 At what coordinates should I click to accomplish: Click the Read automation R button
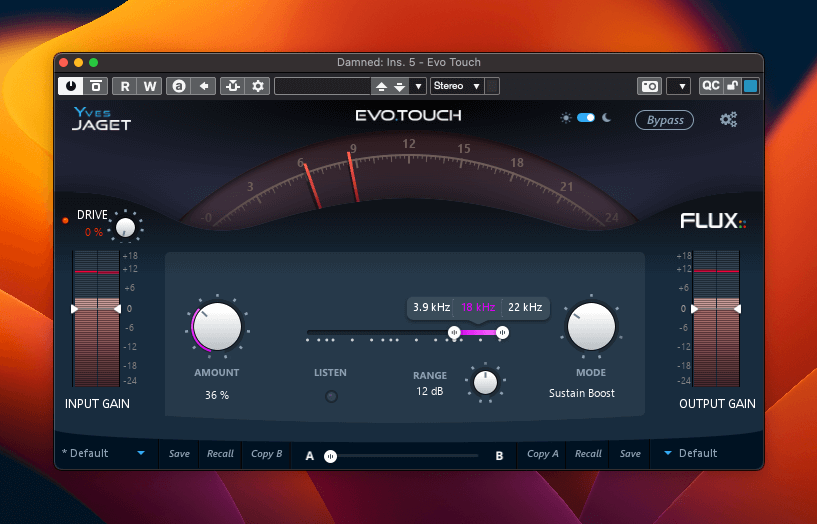(x=125, y=86)
